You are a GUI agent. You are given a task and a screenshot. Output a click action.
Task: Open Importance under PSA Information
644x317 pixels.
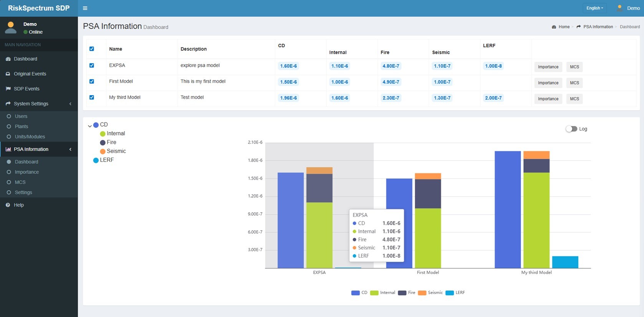26,172
